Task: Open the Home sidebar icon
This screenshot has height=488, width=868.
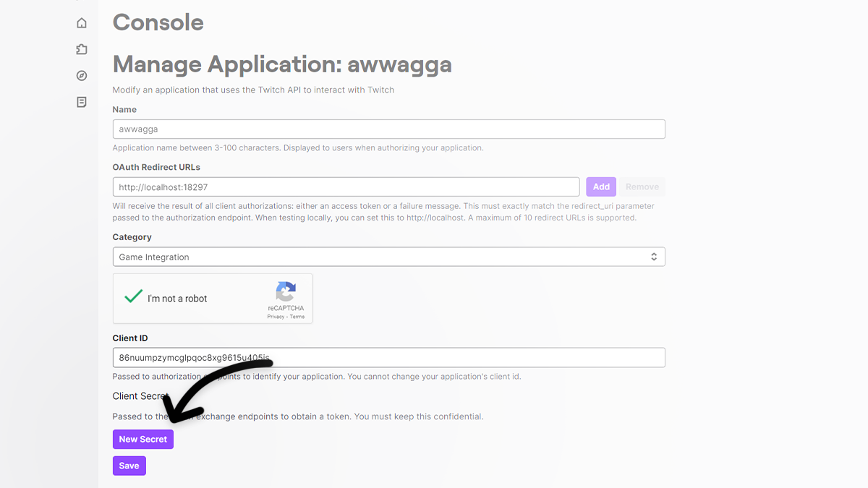Action: 82,23
